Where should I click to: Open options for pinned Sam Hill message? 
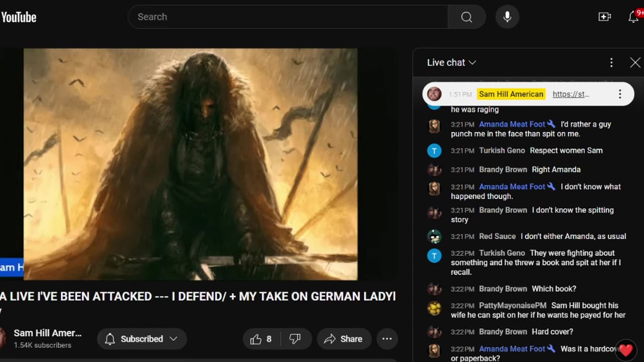click(620, 94)
